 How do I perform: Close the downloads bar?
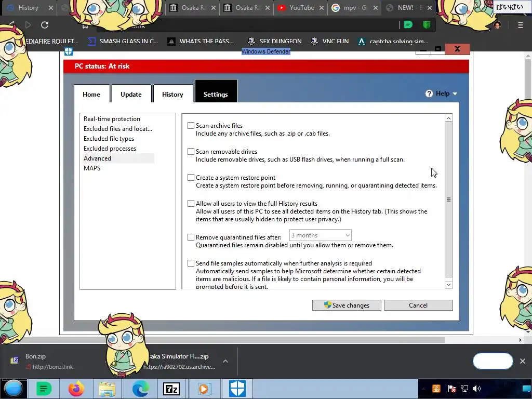point(523,361)
